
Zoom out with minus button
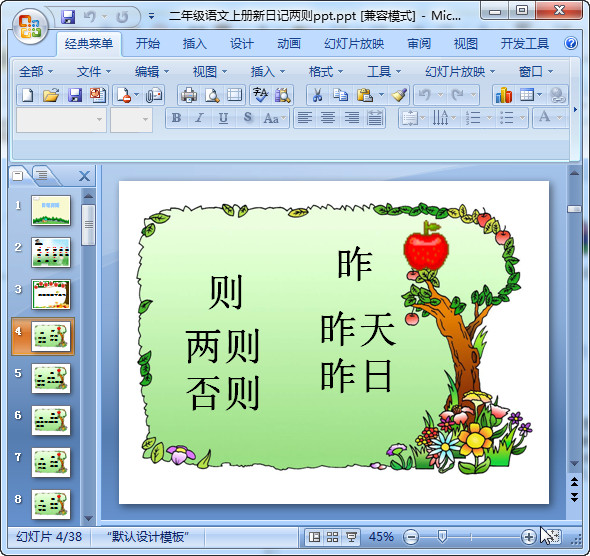pos(411,537)
